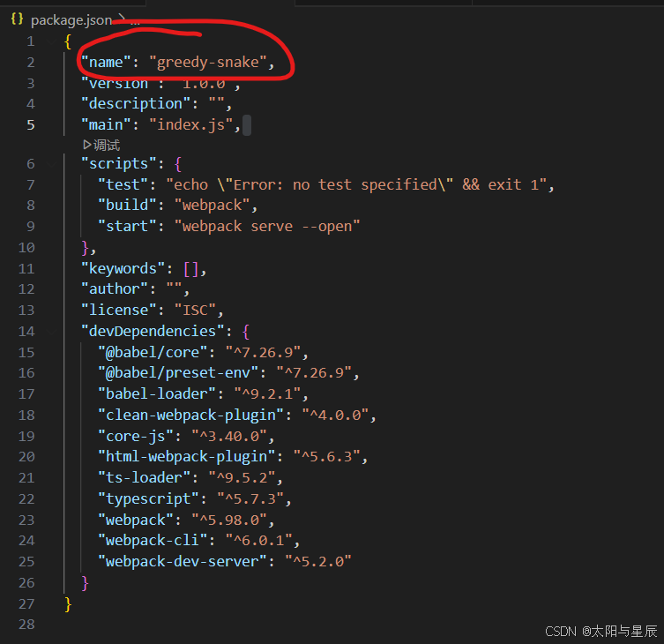Click the "main" key
This screenshot has width=664, height=644.
(106, 125)
